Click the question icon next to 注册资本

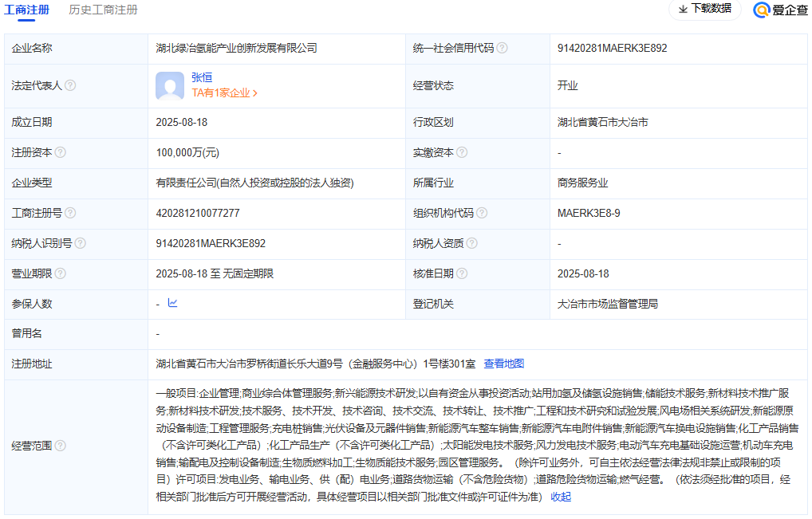coord(60,152)
